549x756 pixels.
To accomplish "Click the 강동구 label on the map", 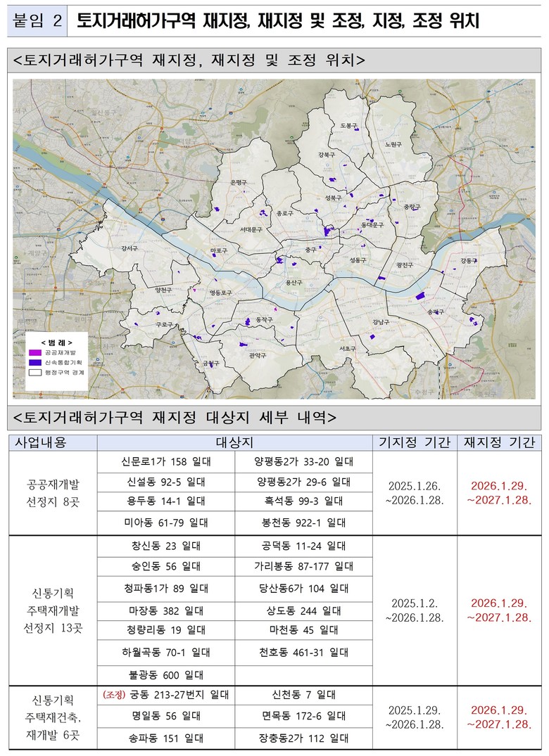I will (469, 260).
